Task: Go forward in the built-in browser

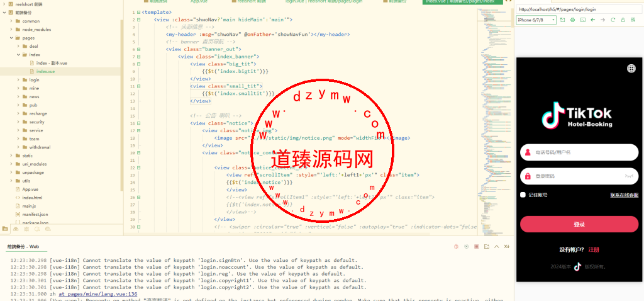Action: click(x=602, y=20)
